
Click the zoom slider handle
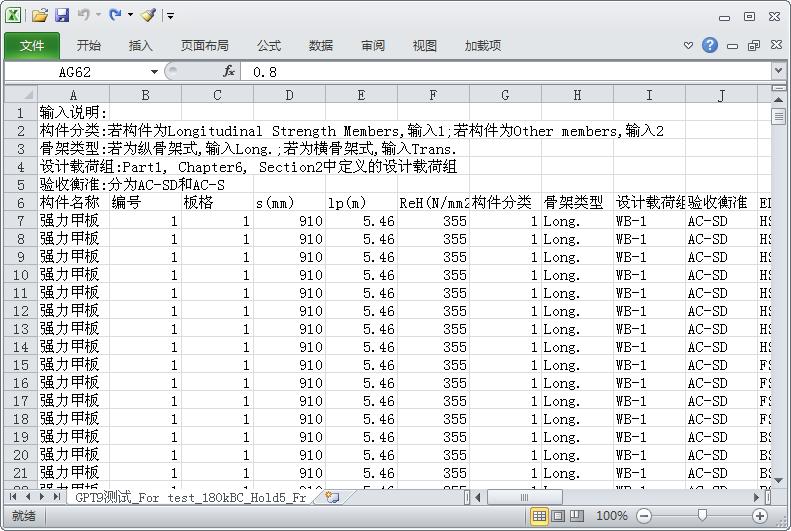pos(702,516)
